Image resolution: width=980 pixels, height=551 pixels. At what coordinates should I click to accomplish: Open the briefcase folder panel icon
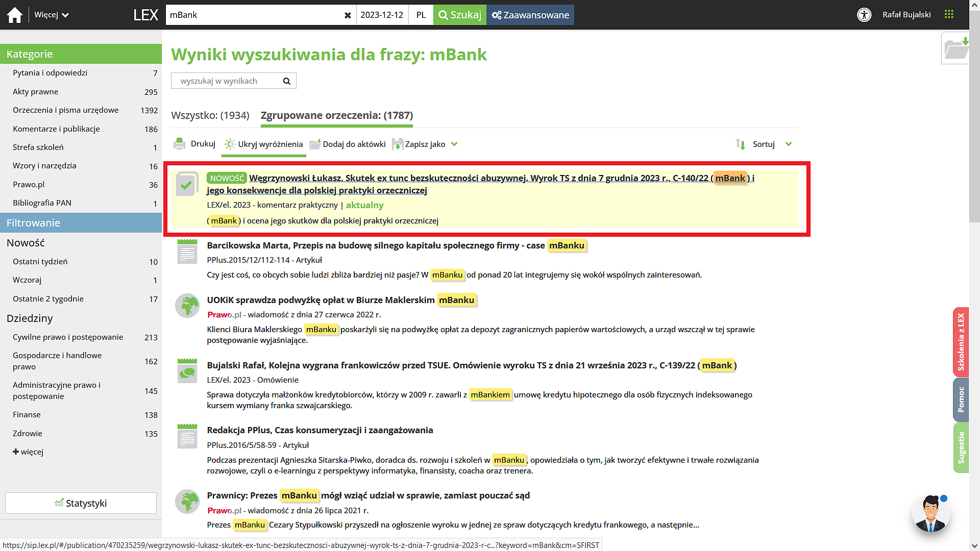click(955, 48)
